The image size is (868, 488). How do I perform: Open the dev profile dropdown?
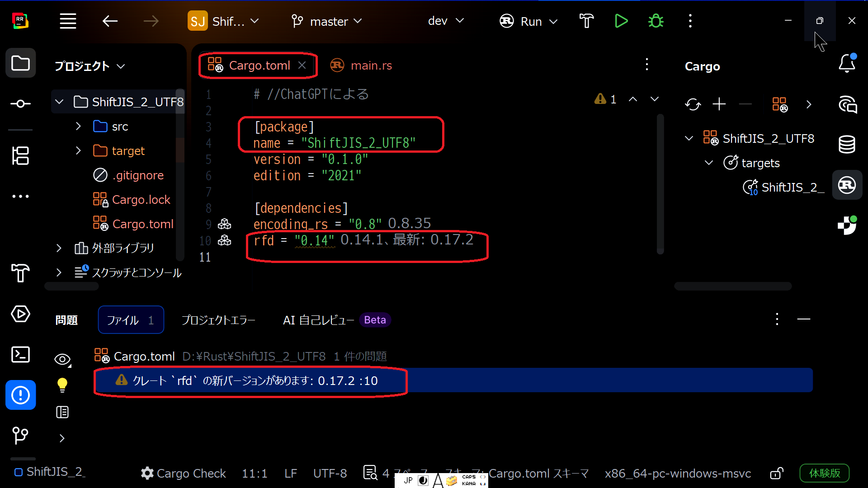446,21
